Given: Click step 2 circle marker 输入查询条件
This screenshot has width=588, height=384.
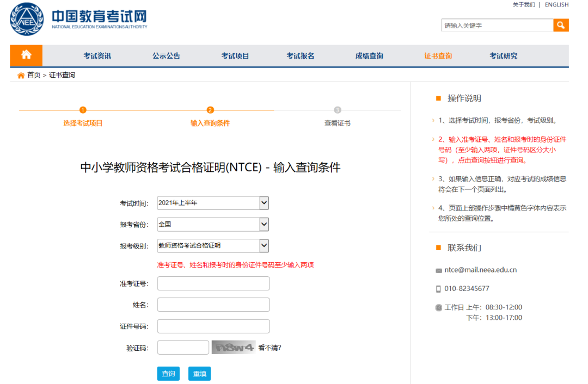Looking at the screenshot, I should click(210, 110).
